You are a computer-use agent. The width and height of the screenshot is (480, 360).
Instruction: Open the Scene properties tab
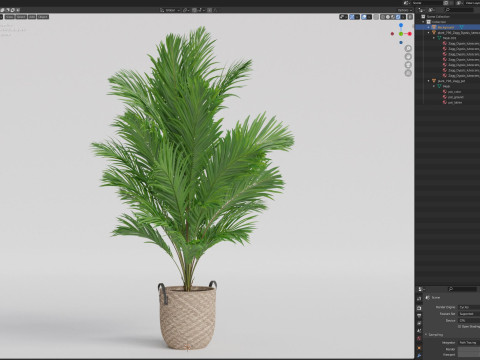419,331
